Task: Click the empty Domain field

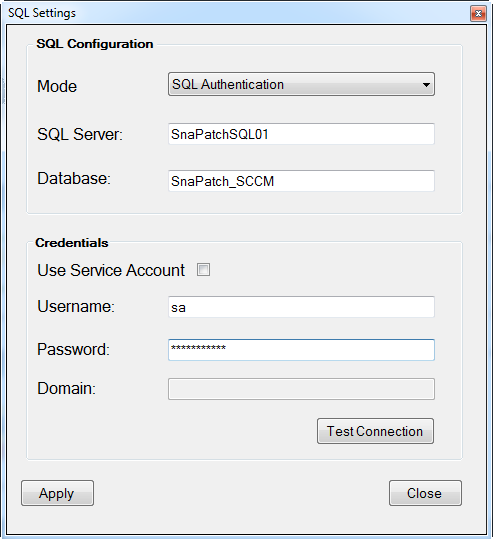Action: pos(301,389)
